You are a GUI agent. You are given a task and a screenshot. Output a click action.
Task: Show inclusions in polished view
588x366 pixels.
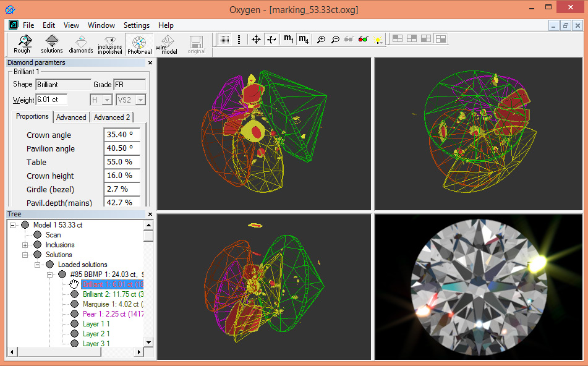tap(110, 44)
